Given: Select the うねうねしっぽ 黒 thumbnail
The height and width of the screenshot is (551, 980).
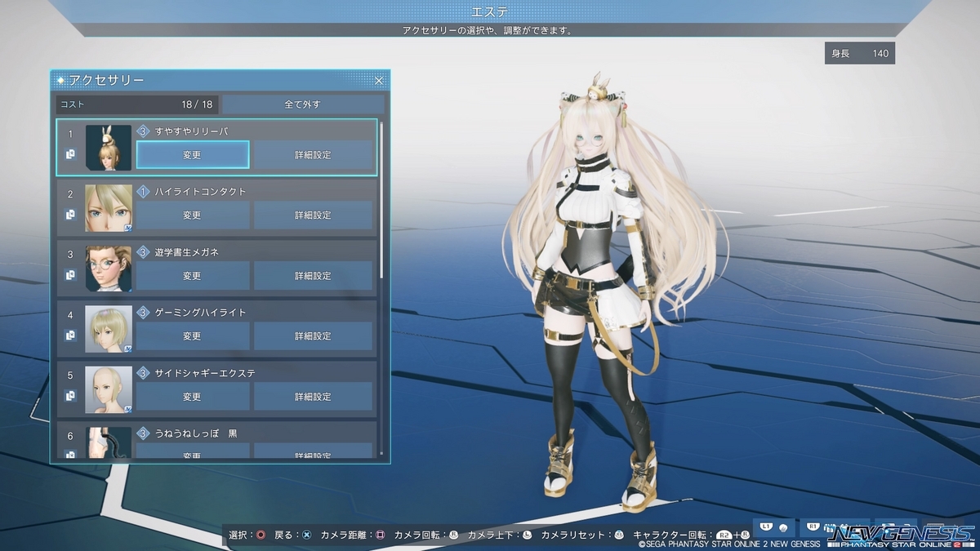Looking at the screenshot, I should [x=108, y=442].
